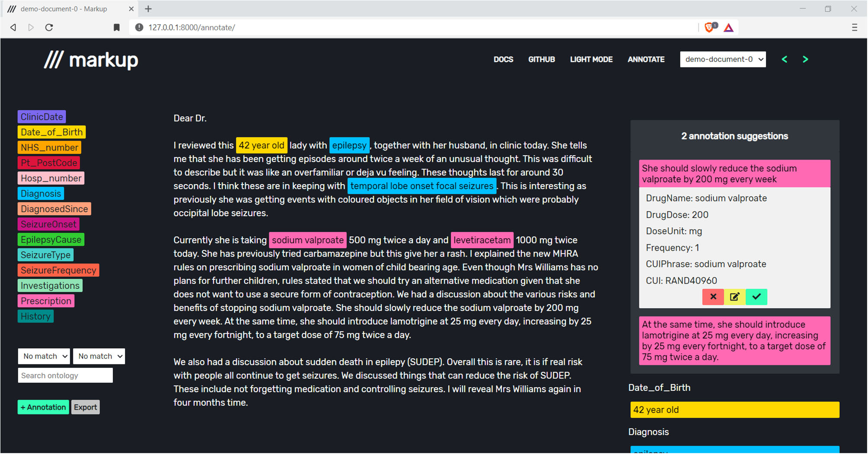Screen dimensions: 868x454
Task: Open the DOCS page
Action: [x=503, y=59]
